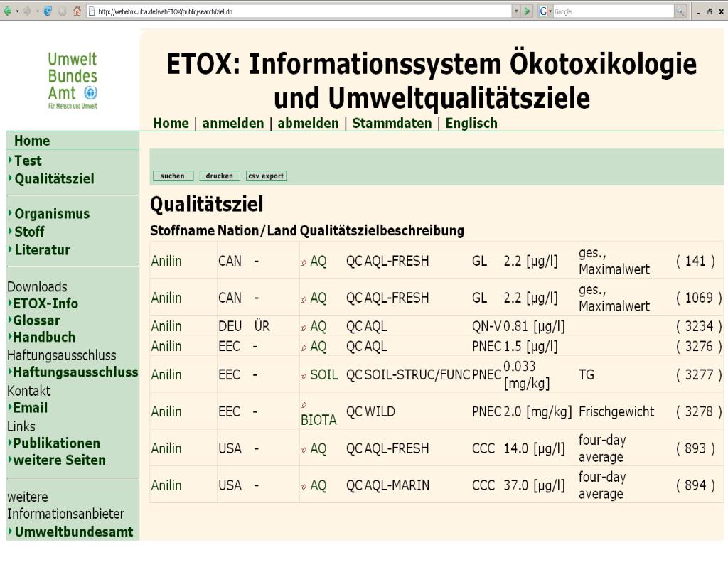The width and height of the screenshot is (728, 582).
Task: Click the link icon before SOIL
Action: 303,377
